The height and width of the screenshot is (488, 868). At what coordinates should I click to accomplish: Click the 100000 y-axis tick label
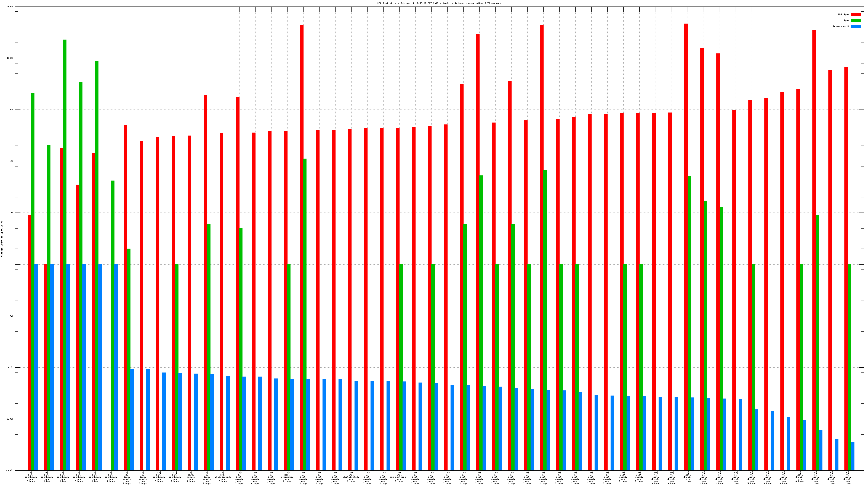coord(10,7)
